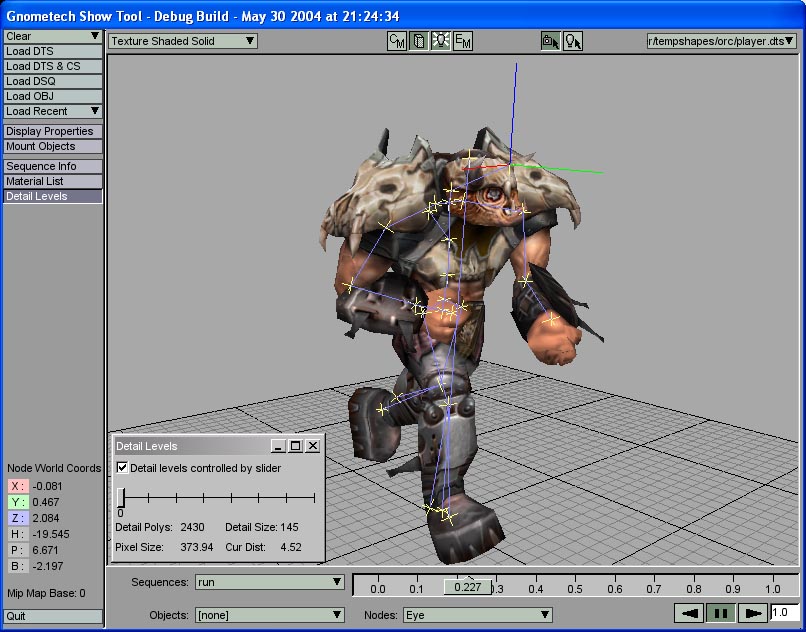Toggle the glowing light bulb lighting icon
Image resolution: width=806 pixels, height=632 pixels.
pos(441,41)
